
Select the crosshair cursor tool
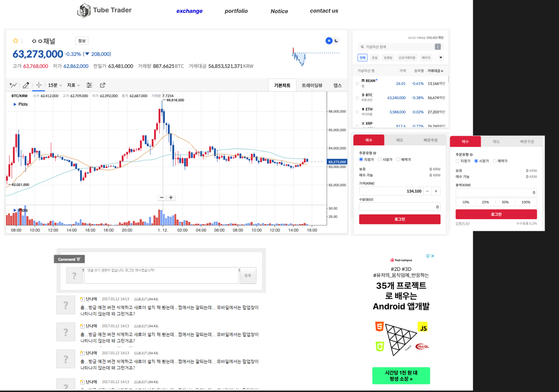click(39, 85)
